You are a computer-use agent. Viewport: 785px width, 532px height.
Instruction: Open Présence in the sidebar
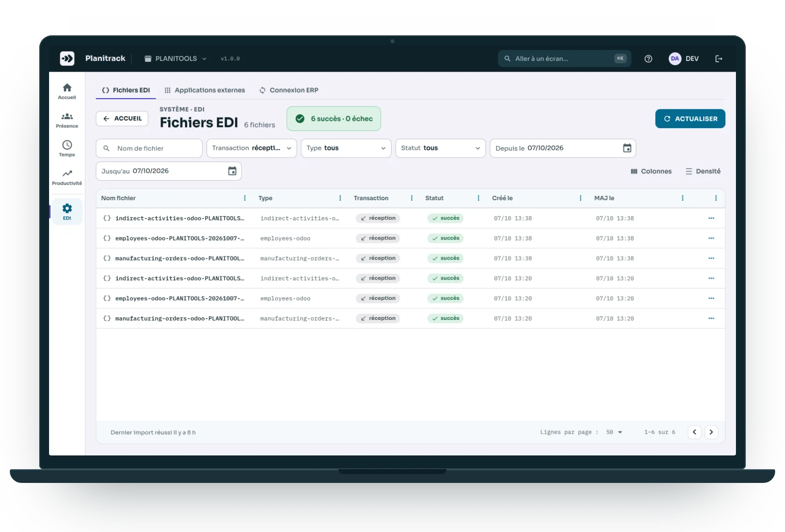click(x=67, y=120)
